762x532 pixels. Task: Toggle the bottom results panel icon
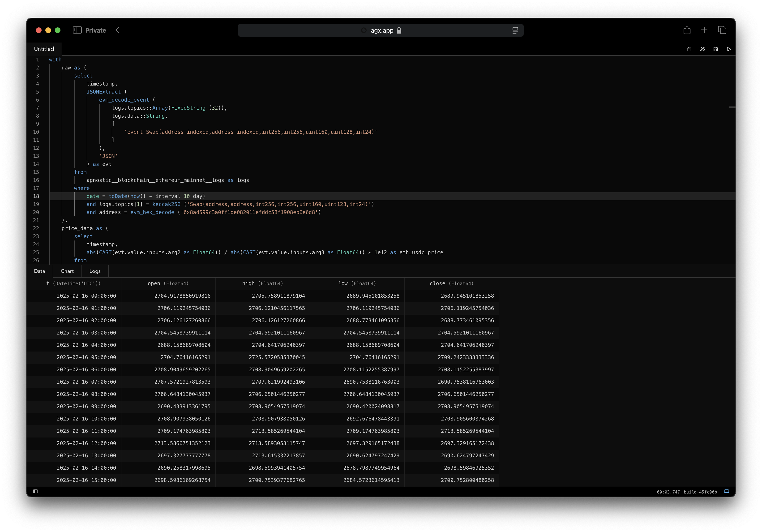(727, 492)
